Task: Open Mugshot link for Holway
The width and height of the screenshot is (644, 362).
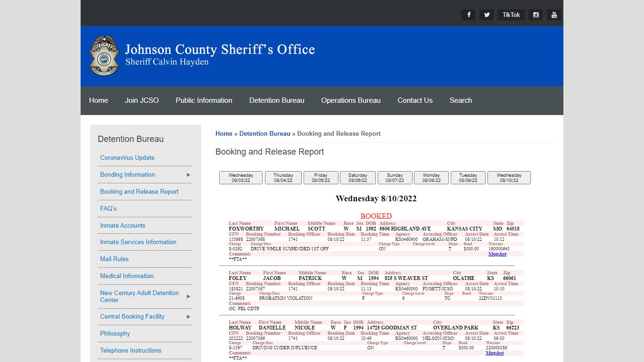Action: (x=495, y=353)
